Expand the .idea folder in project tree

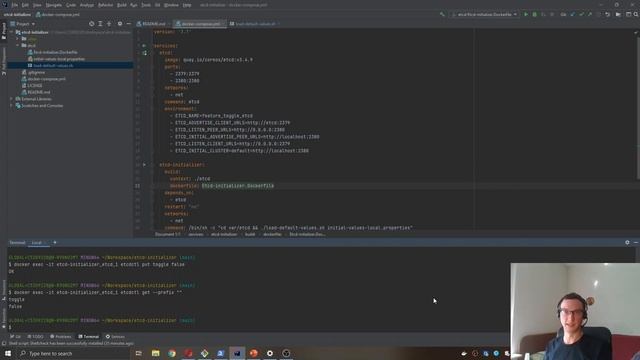(18, 39)
